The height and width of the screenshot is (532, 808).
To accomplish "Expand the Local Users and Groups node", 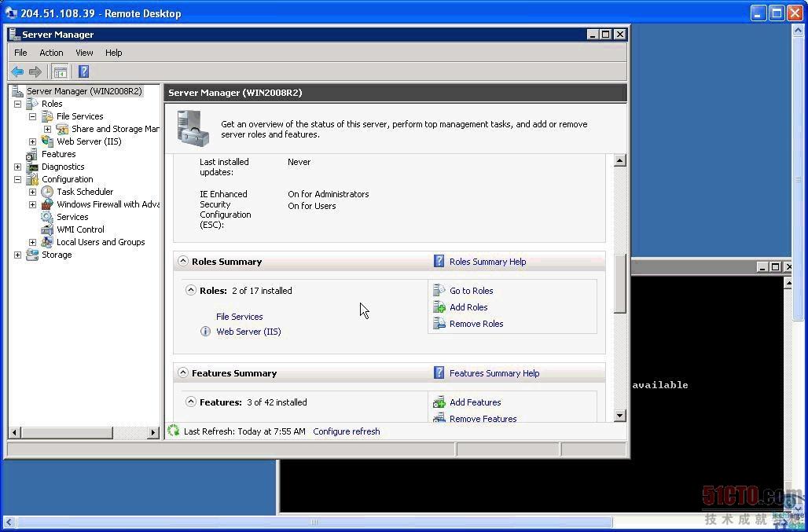I will (32, 243).
